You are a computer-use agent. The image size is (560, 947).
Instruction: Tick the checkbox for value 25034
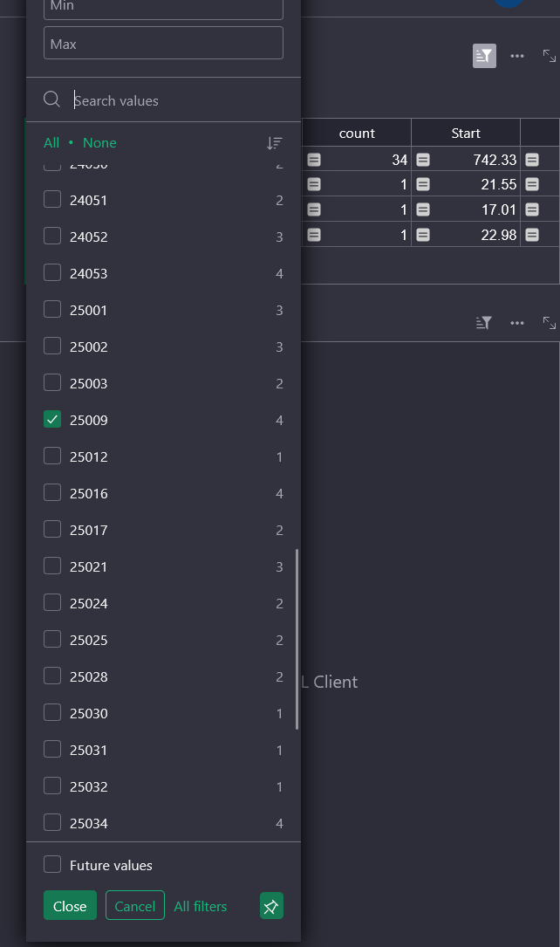point(52,823)
